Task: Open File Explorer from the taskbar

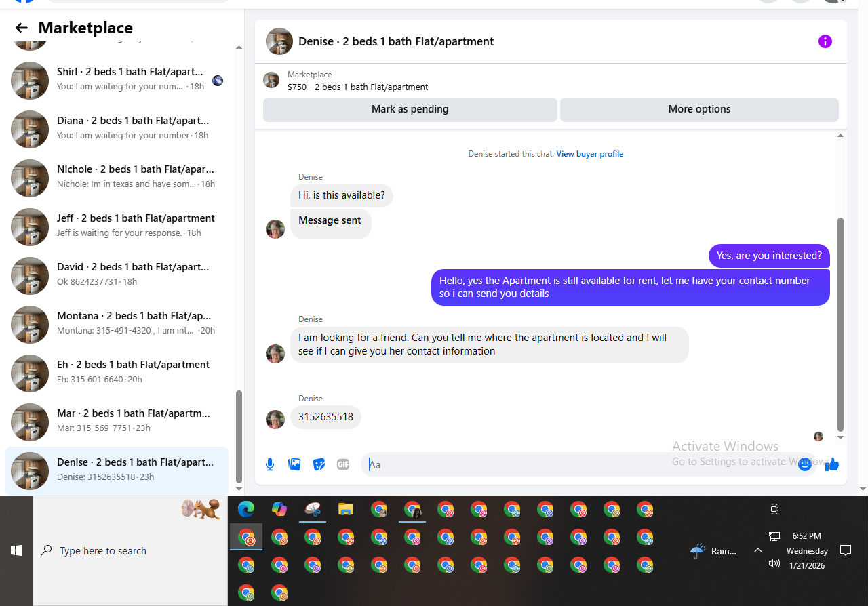Action: pos(346,510)
